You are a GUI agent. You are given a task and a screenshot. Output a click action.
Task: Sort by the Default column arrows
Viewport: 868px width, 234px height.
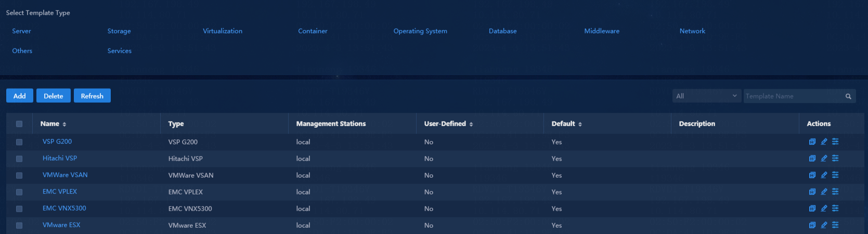pyautogui.click(x=580, y=125)
